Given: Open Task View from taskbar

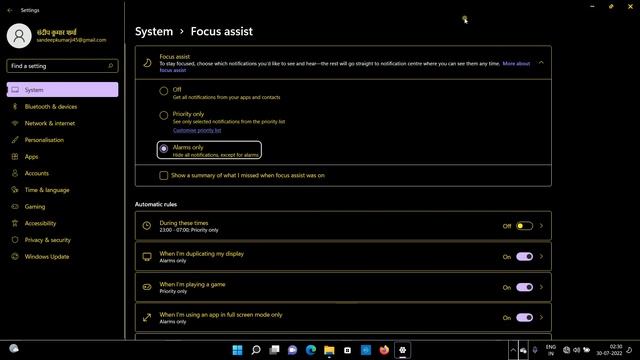Looking at the screenshot, I should pos(274,350).
